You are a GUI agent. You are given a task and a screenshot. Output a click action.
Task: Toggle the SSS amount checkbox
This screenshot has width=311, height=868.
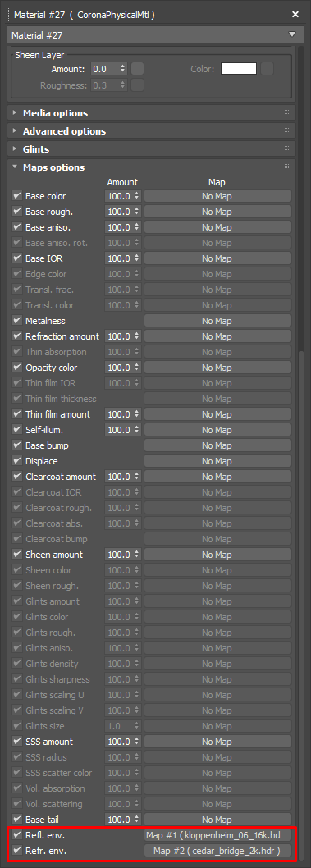tap(17, 742)
